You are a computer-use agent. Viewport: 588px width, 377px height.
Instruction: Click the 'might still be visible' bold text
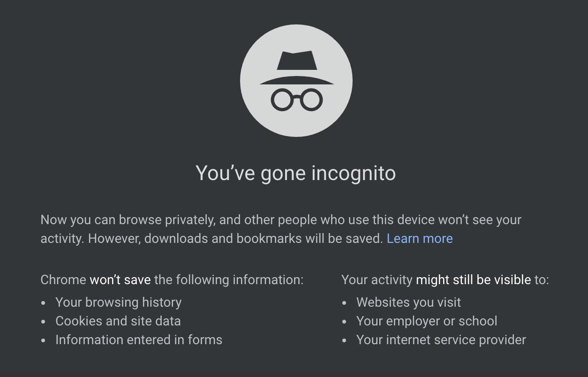(x=472, y=279)
